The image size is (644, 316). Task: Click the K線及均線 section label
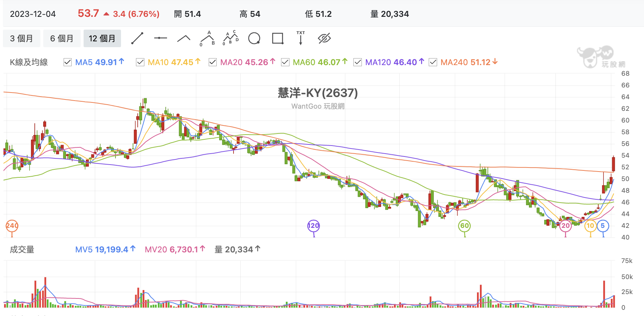pos(29,63)
